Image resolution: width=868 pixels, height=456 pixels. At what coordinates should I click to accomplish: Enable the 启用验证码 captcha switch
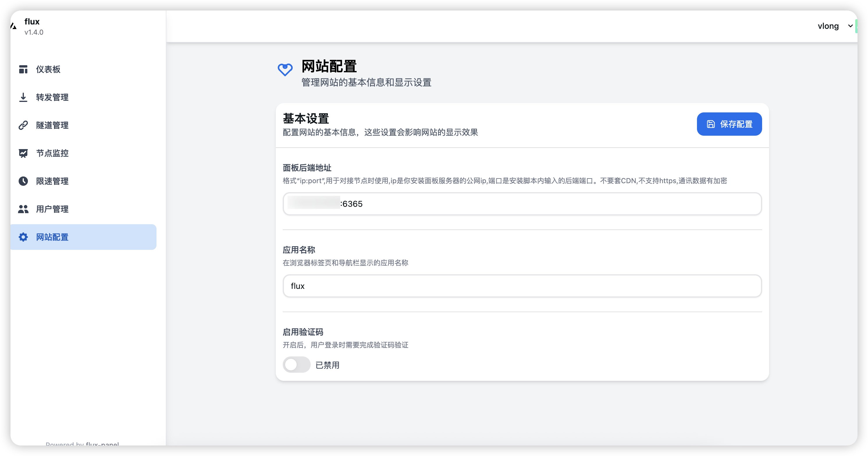pyautogui.click(x=296, y=365)
